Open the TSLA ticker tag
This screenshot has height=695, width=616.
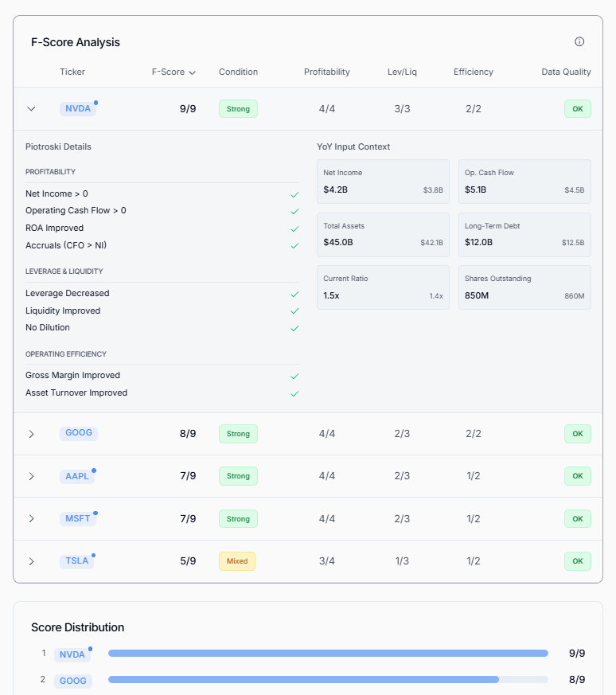[77, 560]
